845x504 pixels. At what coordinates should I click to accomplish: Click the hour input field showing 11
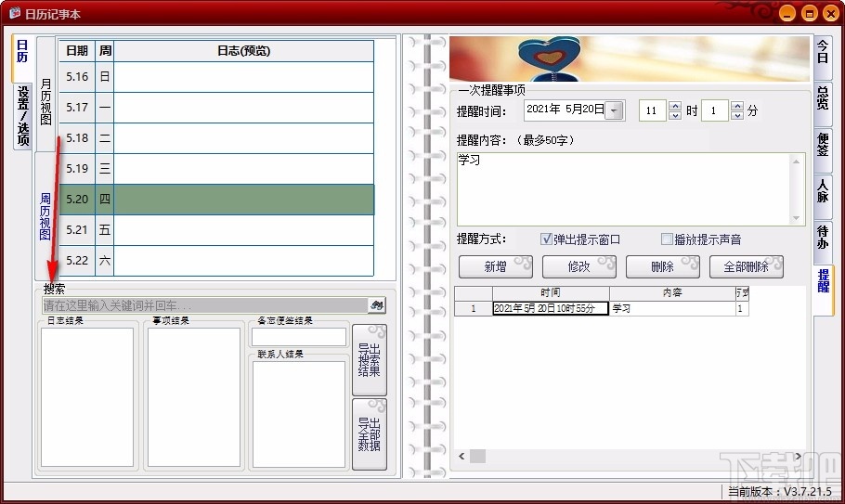(x=653, y=110)
